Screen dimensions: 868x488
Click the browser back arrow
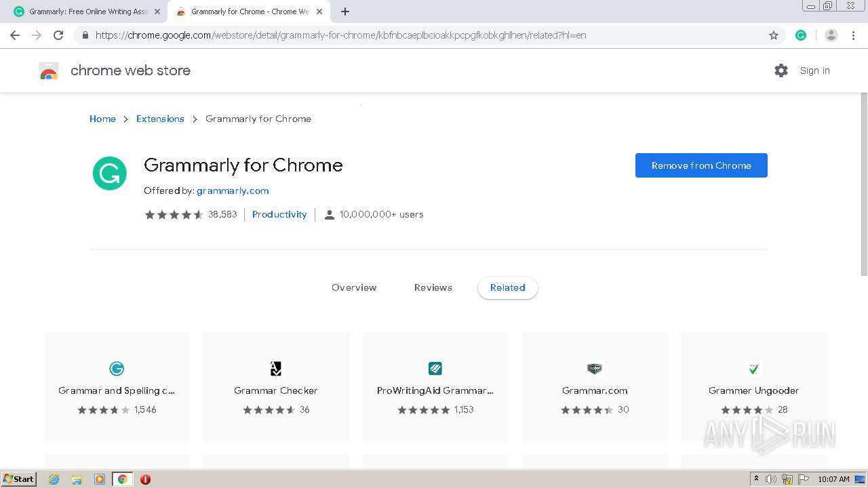tap(15, 35)
